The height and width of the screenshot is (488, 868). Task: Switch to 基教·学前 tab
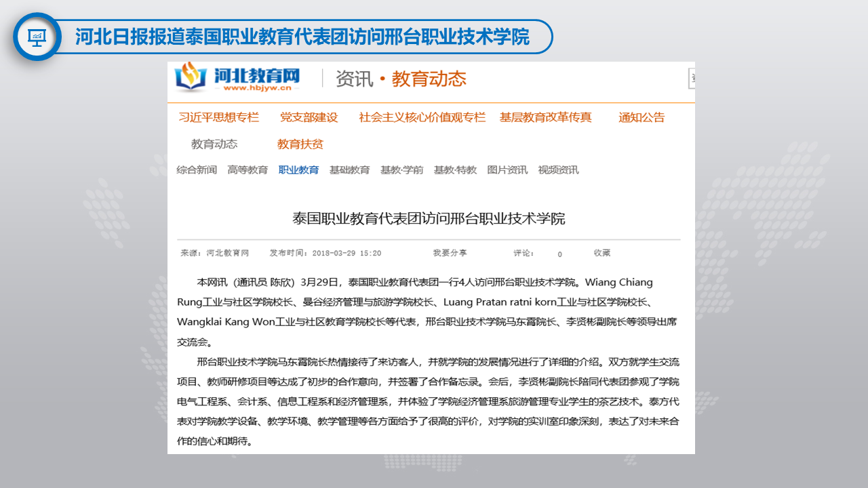point(401,170)
